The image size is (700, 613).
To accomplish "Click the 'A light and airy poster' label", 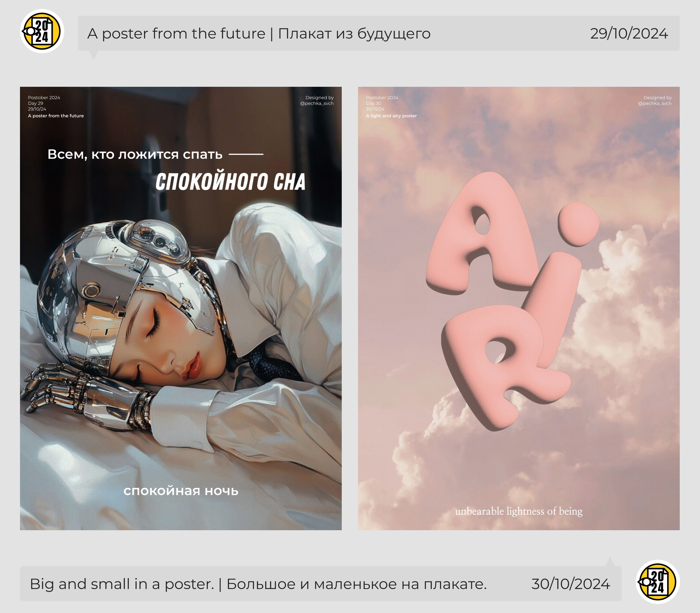I will point(391,116).
